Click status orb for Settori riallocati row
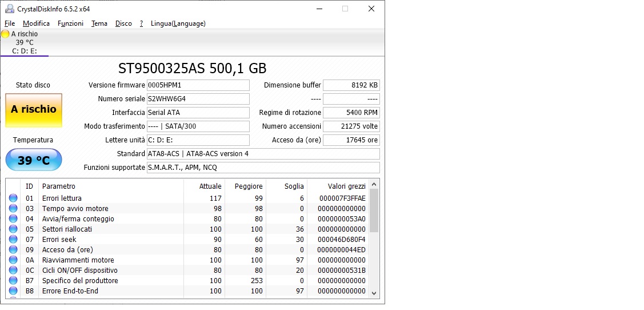 [x=13, y=229]
